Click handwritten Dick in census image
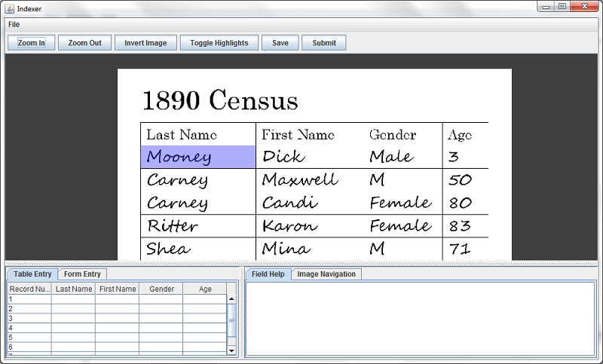Image resolution: width=603 pixels, height=364 pixels. [283, 157]
